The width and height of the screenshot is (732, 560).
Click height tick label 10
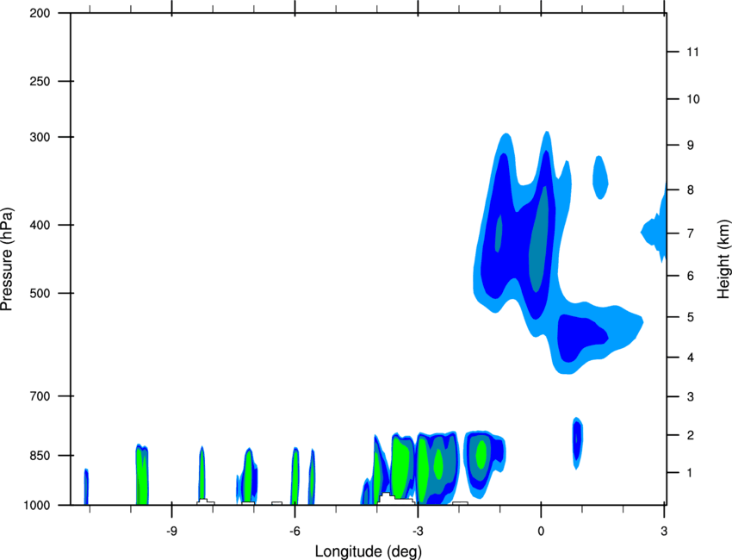pyautogui.click(x=693, y=99)
